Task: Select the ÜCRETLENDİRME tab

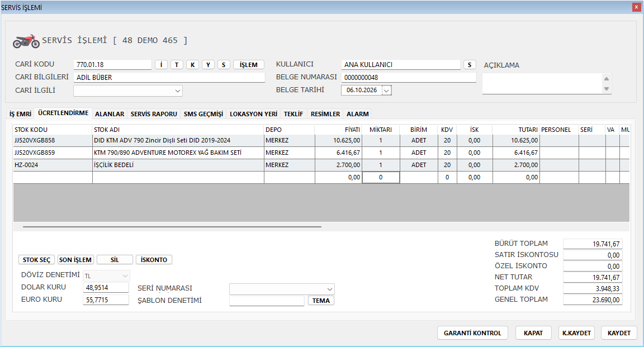Action: pyautogui.click(x=63, y=113)
